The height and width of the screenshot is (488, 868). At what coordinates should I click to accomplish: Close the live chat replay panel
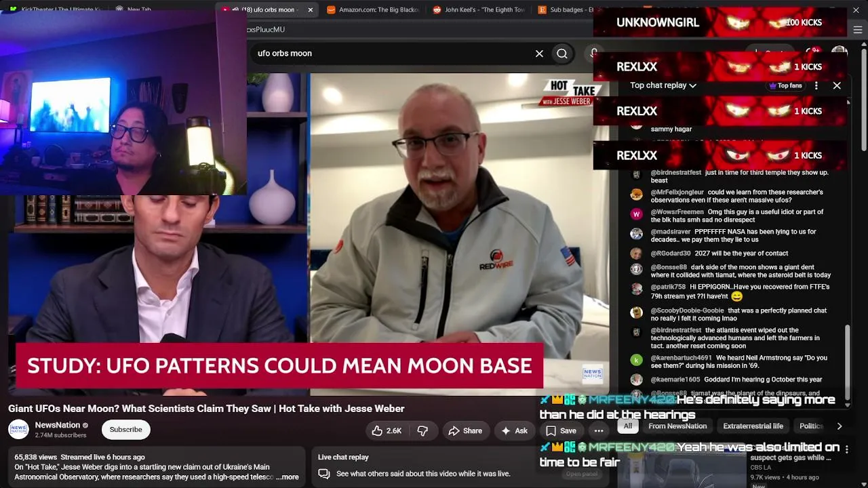(837, 85)
